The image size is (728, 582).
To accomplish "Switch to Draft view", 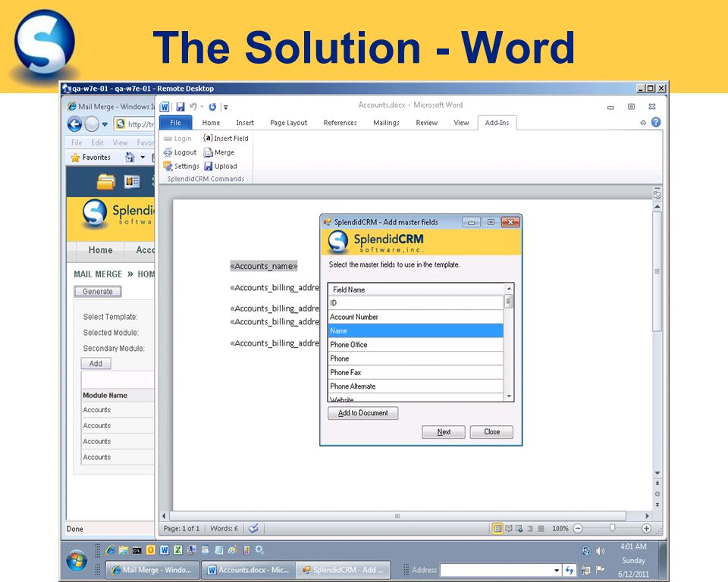I will (x=541, y=528).
